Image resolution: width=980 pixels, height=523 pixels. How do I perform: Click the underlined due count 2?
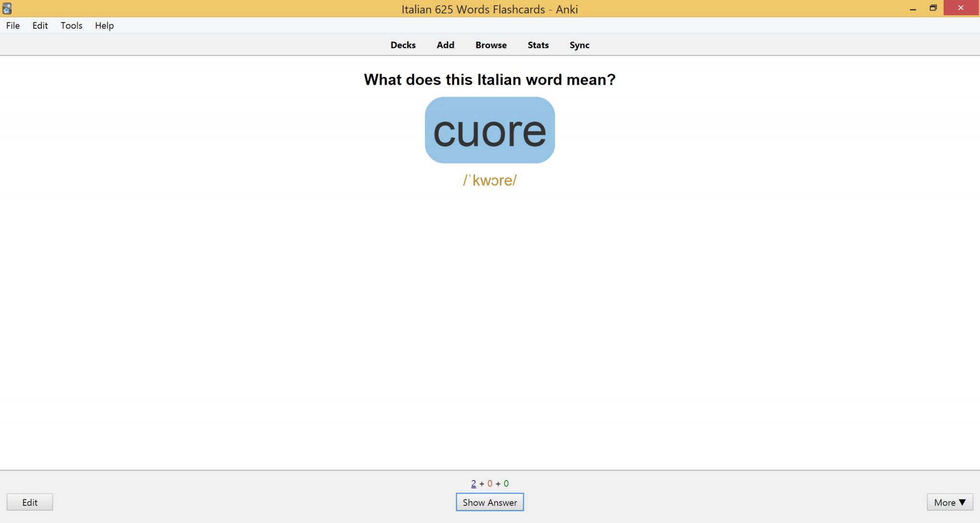(473, 483)
